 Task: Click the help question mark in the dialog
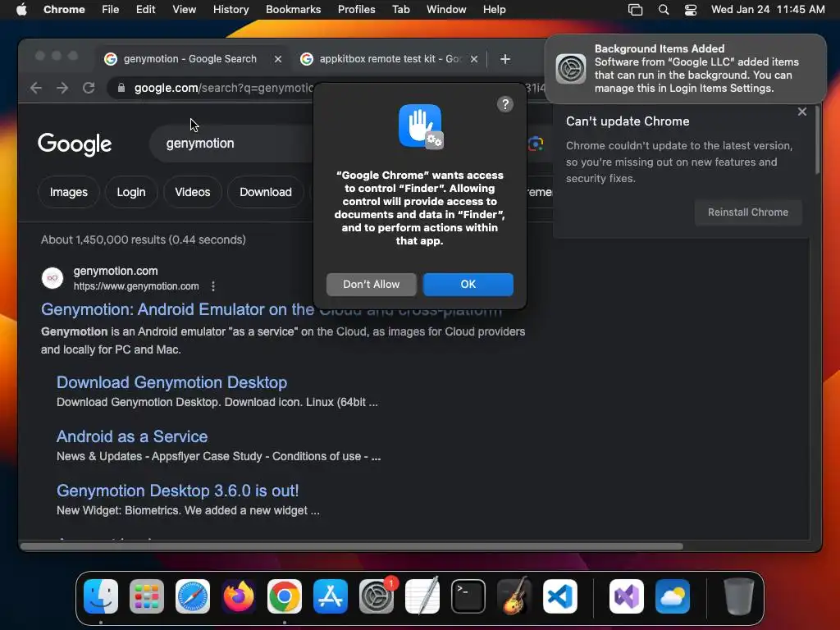click(x=504, y=104)
